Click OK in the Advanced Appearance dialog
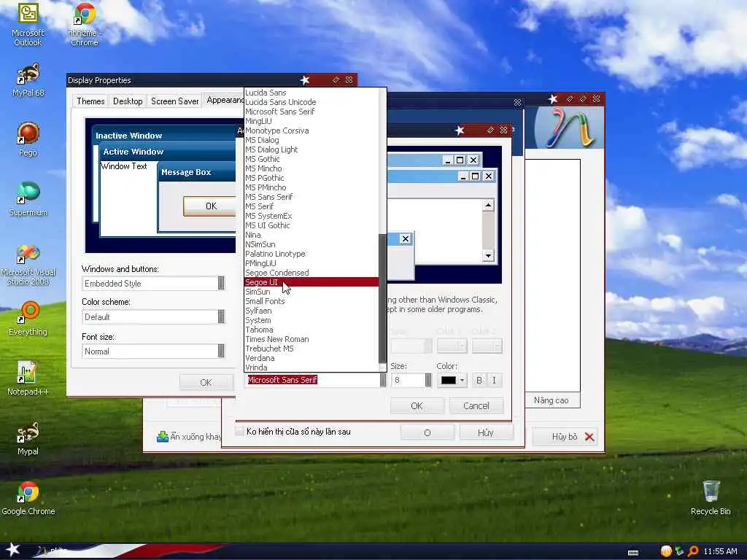Viewport: 747px width, 560px height. coord(417,405)
